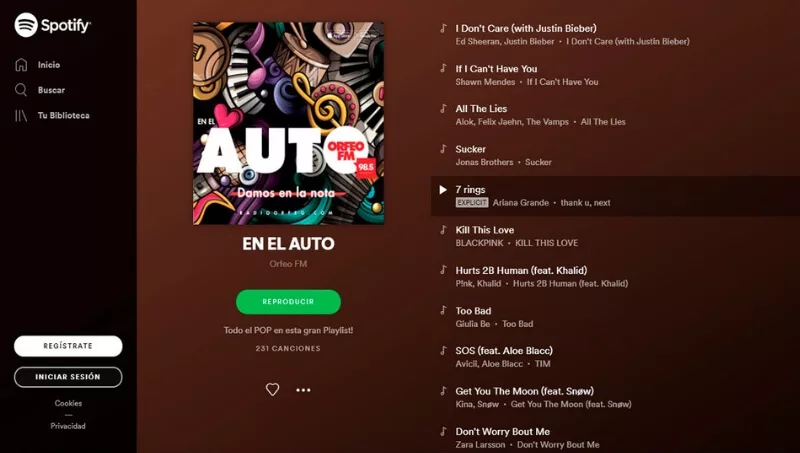
Task: Open the Cookies link
Action: [x=68, y=403]
